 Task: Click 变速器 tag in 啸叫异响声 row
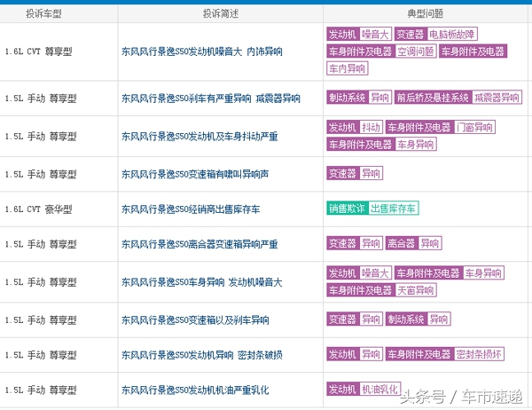(342, 173)
